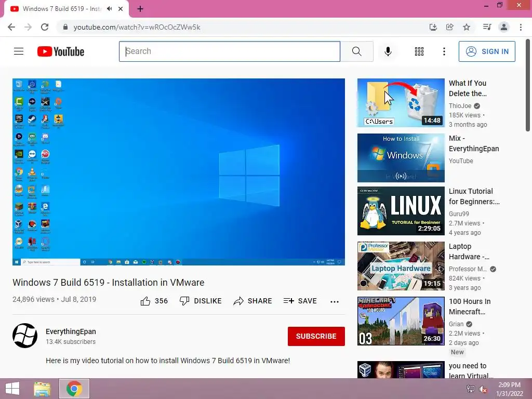The image size is (532, 399).
Task: Bookmark this page with the star icon
Action: (467, 27)
